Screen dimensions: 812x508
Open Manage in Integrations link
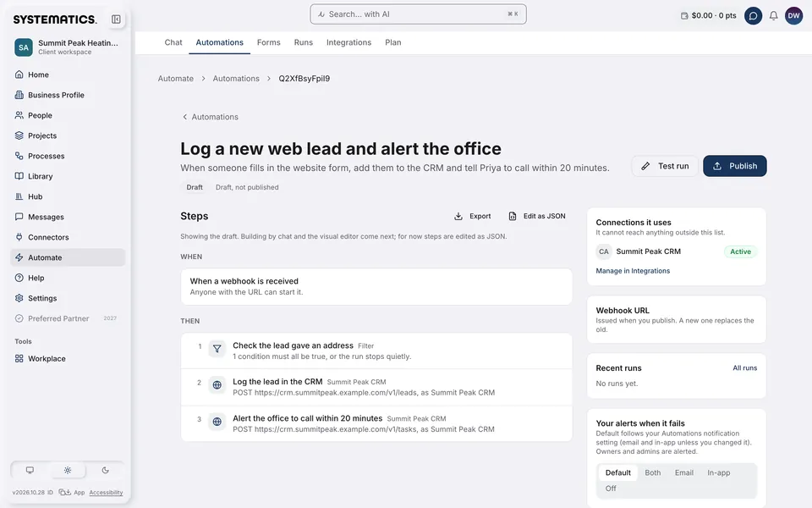[x=633, y=271]
